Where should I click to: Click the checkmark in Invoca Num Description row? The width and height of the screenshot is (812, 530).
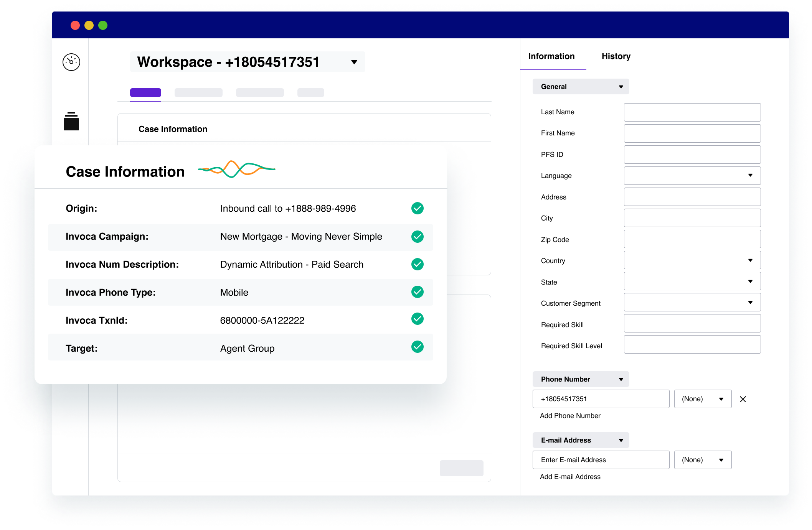pyautogui.click(x=417, y=264)
